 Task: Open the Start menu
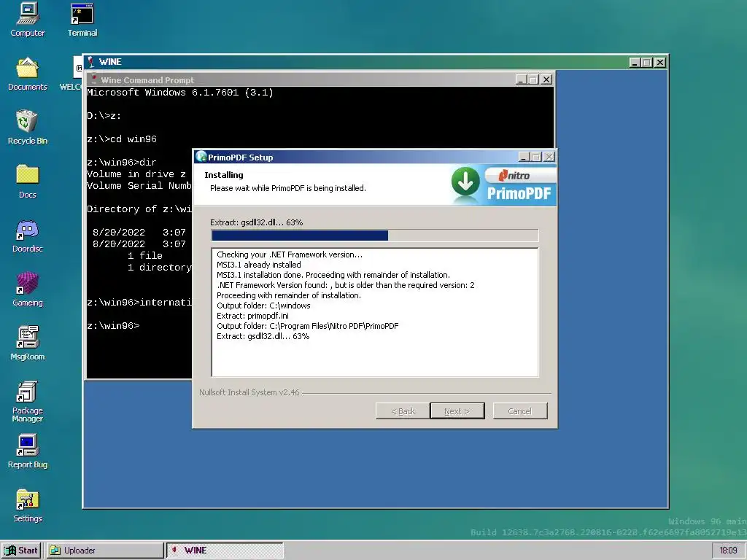21,551
